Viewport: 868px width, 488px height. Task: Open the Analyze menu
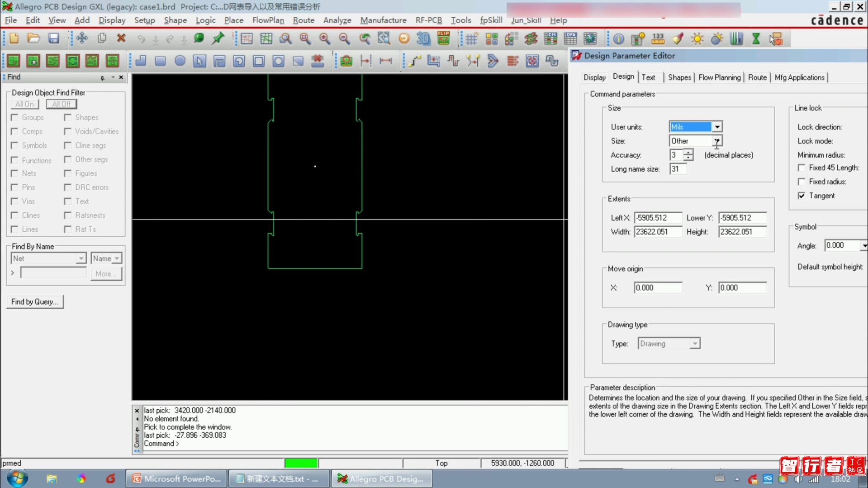point(337,20)
